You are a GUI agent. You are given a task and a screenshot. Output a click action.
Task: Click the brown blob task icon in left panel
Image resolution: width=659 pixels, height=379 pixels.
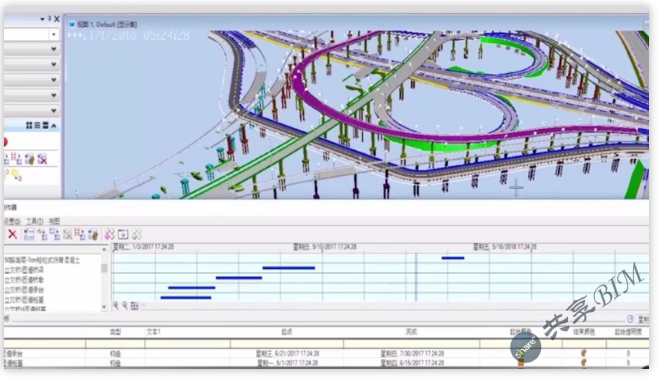click(29, 159)
